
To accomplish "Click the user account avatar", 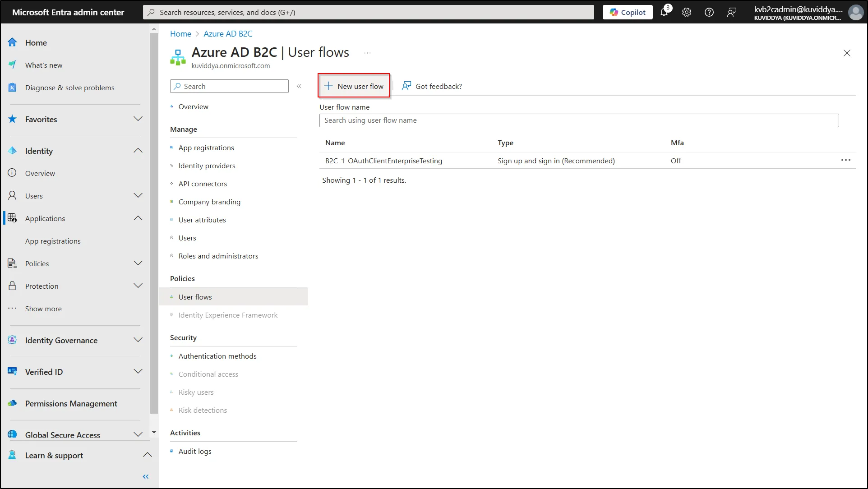I will tap(855, 12).
